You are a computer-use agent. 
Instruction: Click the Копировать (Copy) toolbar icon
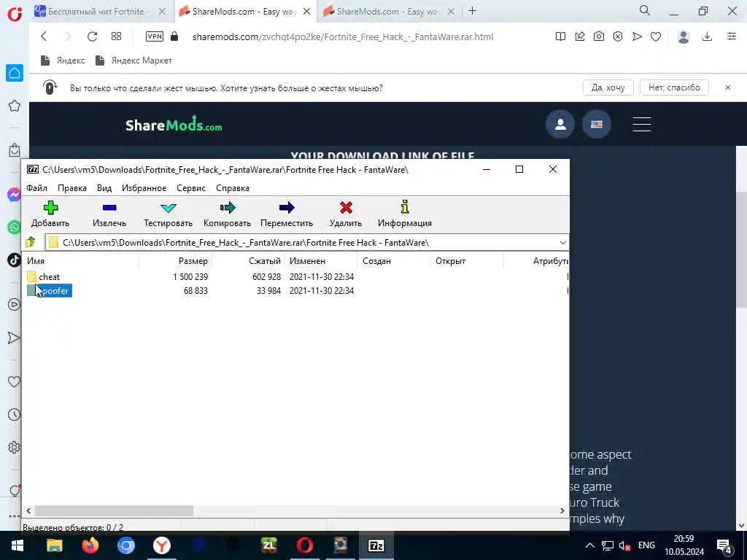point(228,208)
